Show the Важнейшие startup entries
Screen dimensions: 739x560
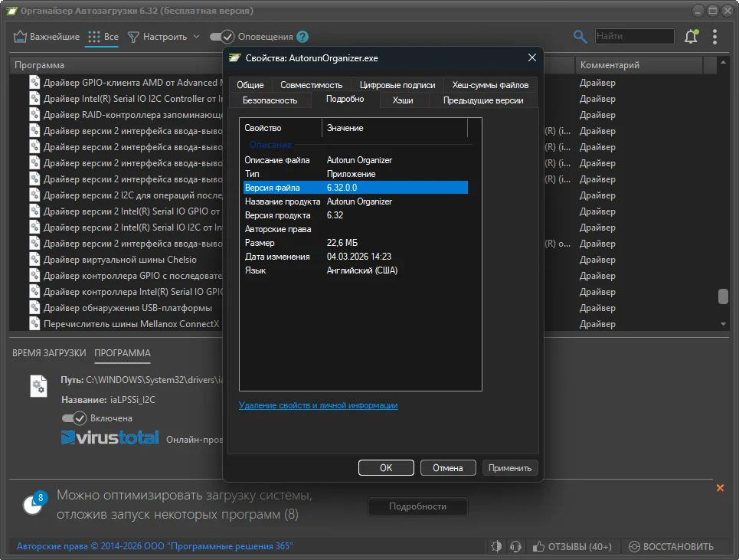pos(47,37)
